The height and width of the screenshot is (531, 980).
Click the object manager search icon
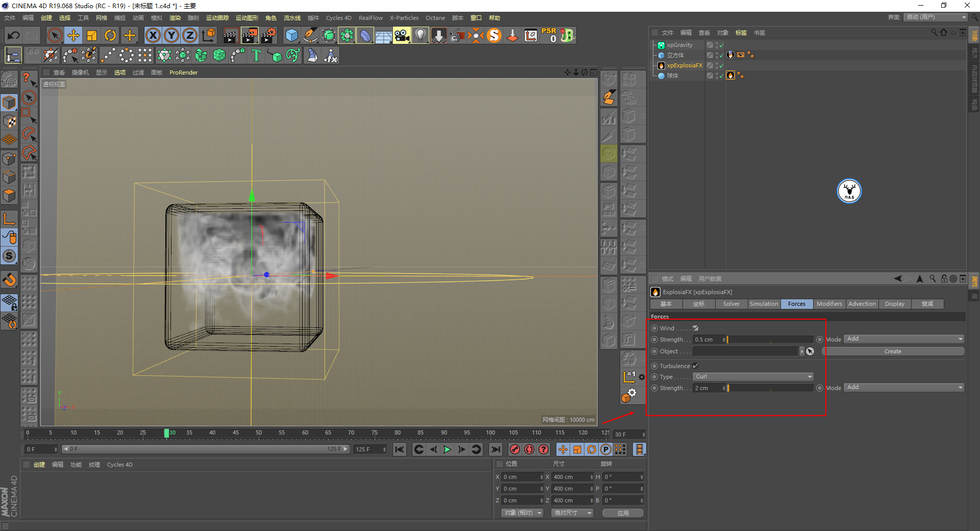[934, 32]
